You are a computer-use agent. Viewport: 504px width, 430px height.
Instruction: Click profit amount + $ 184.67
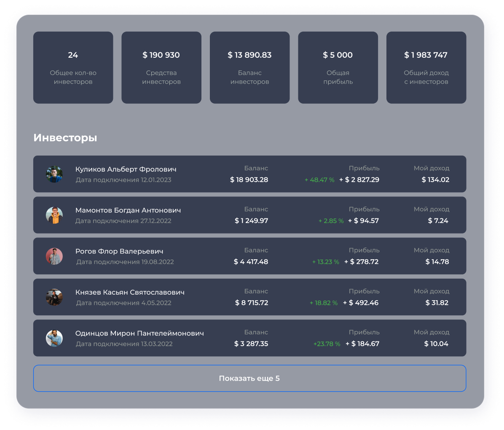362,344
